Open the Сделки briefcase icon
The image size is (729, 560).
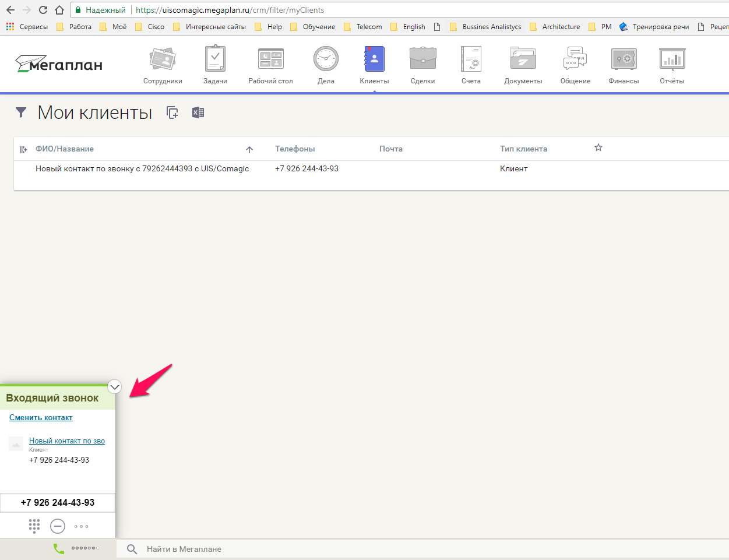tap(422, 60)
